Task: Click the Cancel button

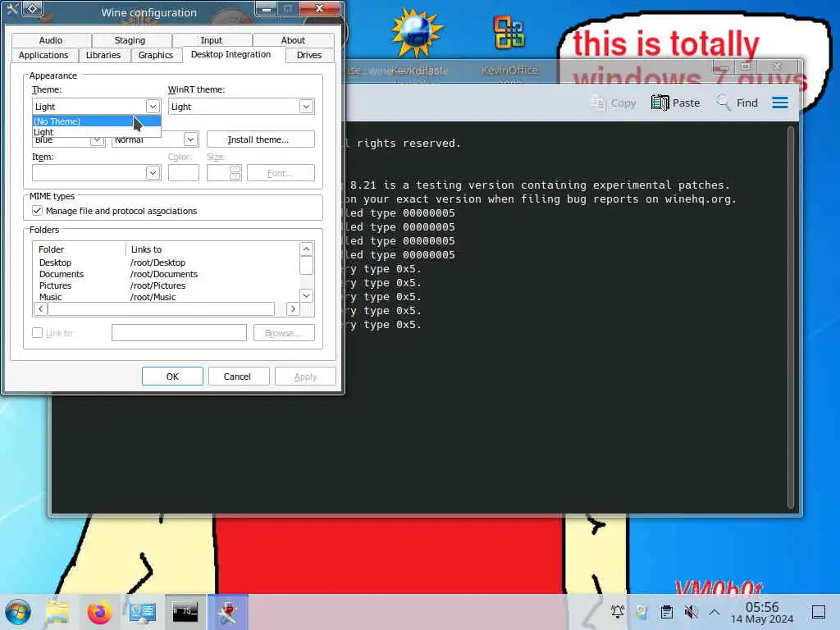Action: (x=237, y=377)
